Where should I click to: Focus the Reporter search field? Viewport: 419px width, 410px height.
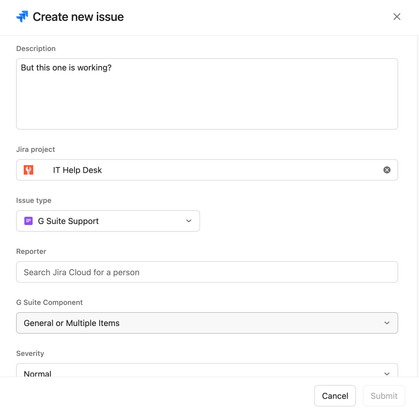[x=207, y=272]
